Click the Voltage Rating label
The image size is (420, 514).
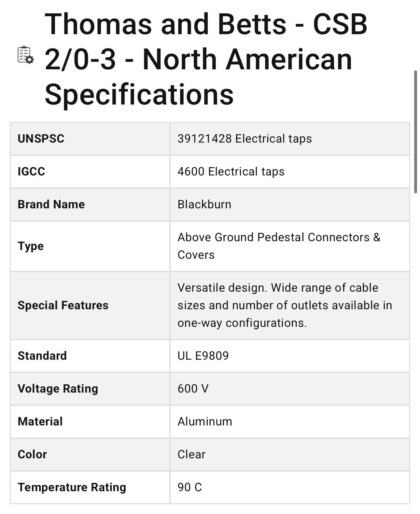(58, 389)
